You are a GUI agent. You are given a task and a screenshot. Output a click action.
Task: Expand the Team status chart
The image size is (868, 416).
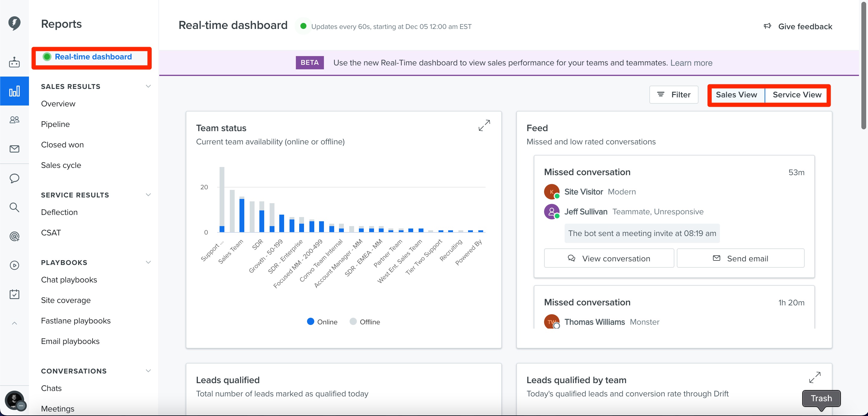click(484, 125)
